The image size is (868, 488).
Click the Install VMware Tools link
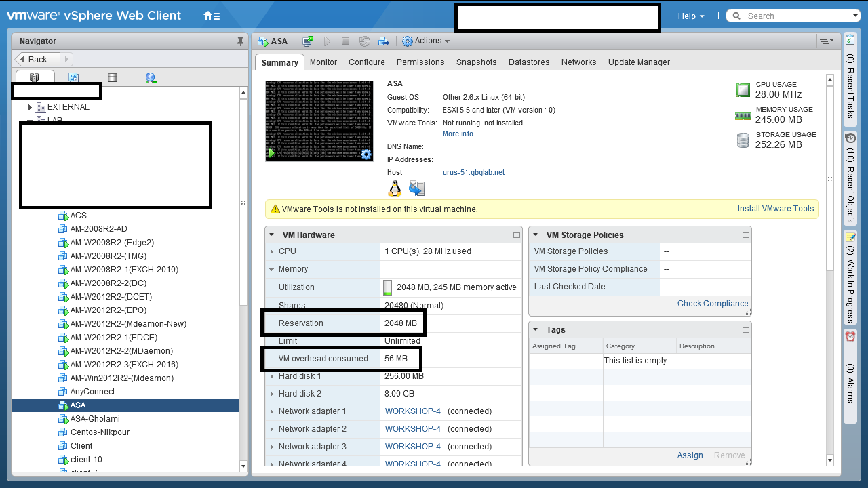(x=775, y=209)
